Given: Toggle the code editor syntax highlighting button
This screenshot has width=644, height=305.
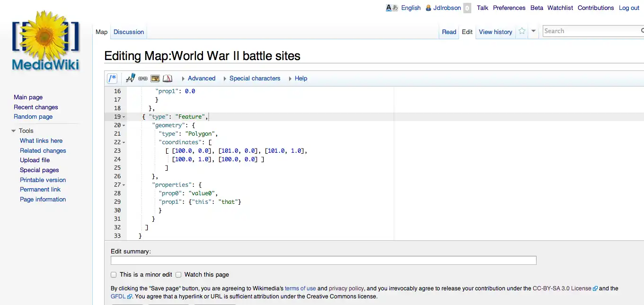Looking at the screenshot, I should [x=112, y=78].
